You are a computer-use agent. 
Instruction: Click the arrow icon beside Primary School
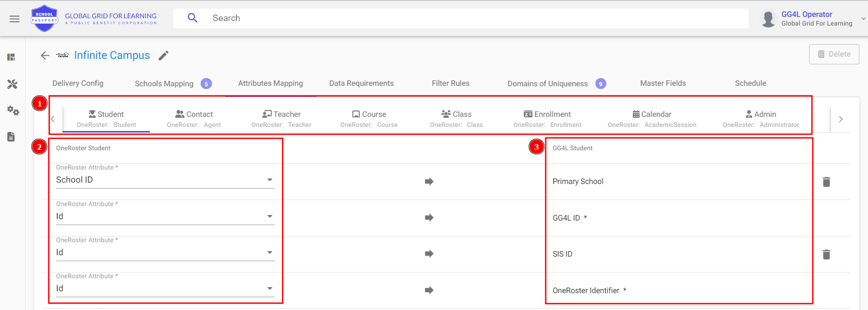pos(429,182)
